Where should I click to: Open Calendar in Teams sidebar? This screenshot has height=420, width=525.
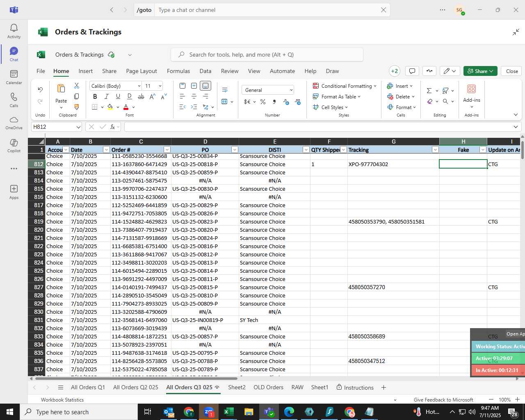[x=14, y=77]
